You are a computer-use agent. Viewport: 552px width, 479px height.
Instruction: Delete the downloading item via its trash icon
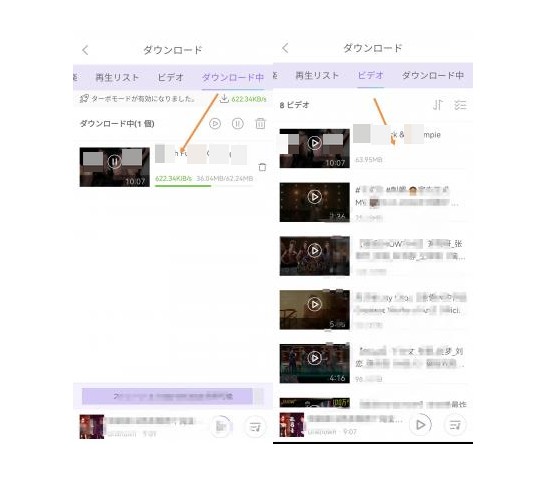tap(262, 167)
